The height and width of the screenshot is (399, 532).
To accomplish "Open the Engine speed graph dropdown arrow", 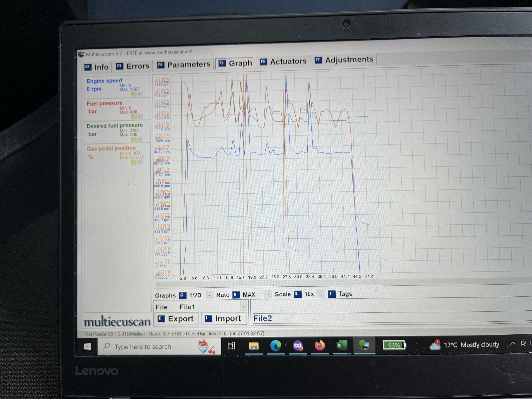I will (139, 94).
